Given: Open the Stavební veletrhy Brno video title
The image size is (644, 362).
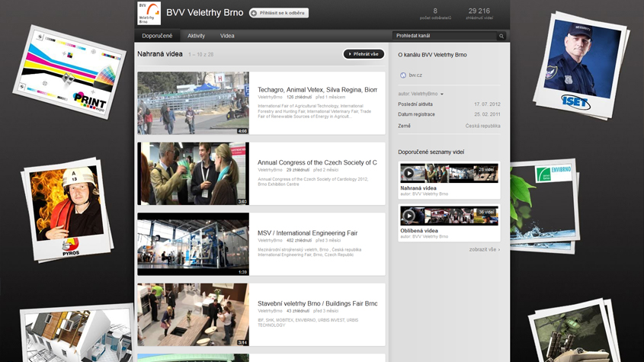Looking at the screenshot, I should [x=317, y=303].
